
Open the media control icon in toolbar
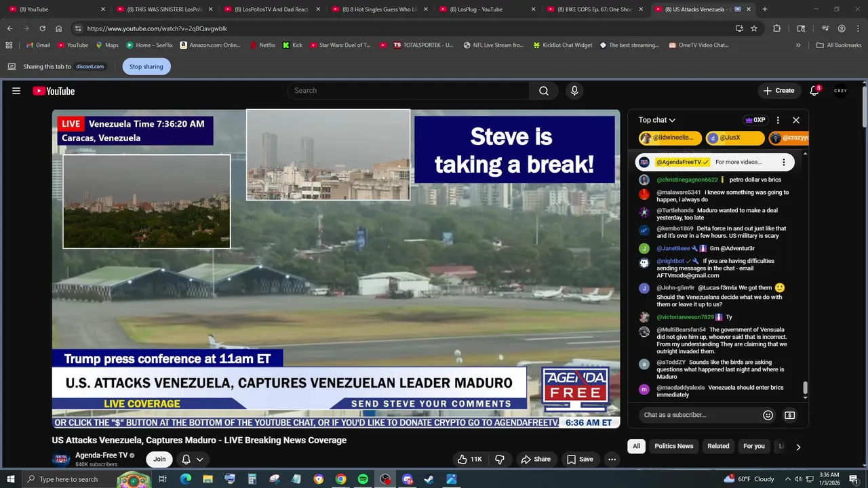[825, 28]
